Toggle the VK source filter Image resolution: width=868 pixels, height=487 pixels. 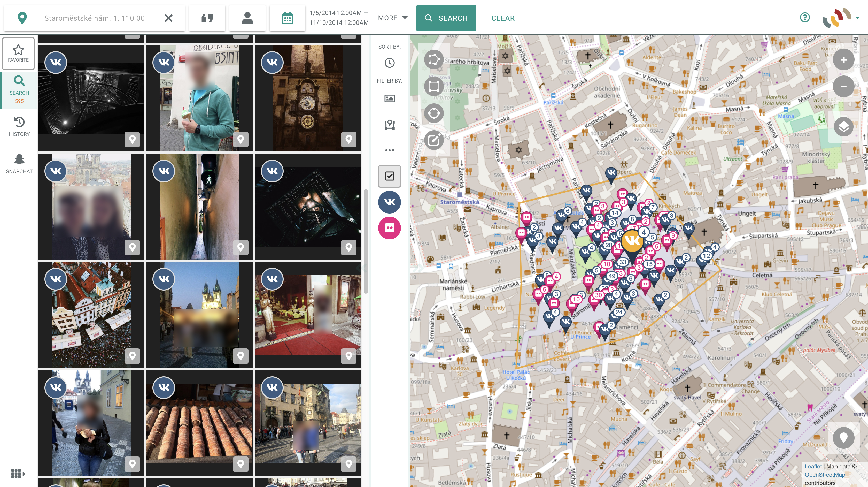(x=390, y=202)
